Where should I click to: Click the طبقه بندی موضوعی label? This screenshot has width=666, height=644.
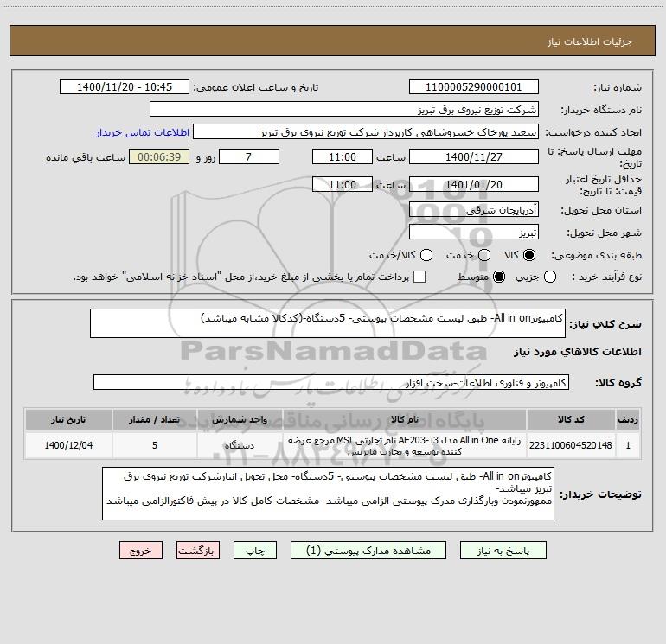(597, 256)
